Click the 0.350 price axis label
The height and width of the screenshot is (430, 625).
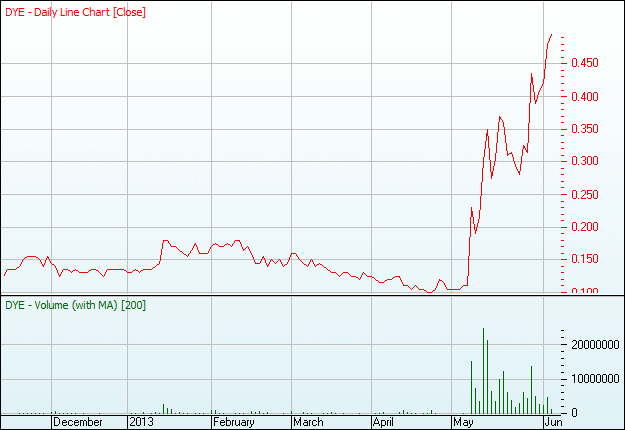(585, 129)
